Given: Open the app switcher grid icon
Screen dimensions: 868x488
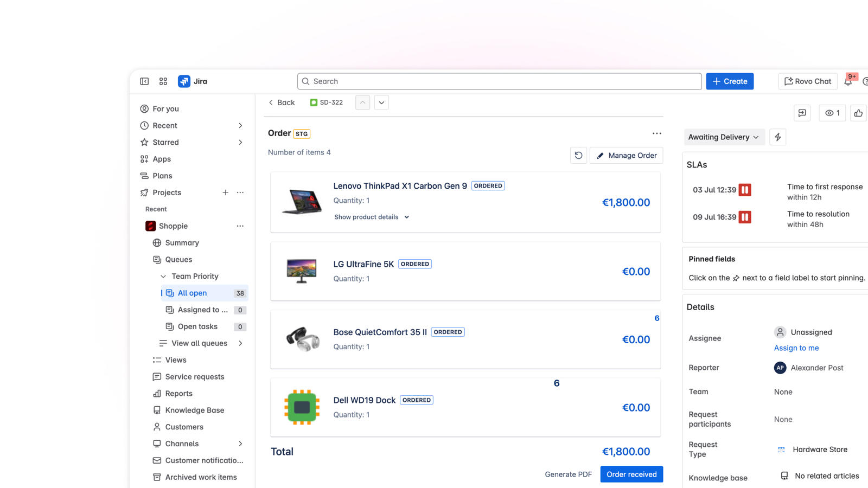Looking at the screenshot, I should 163,81.
